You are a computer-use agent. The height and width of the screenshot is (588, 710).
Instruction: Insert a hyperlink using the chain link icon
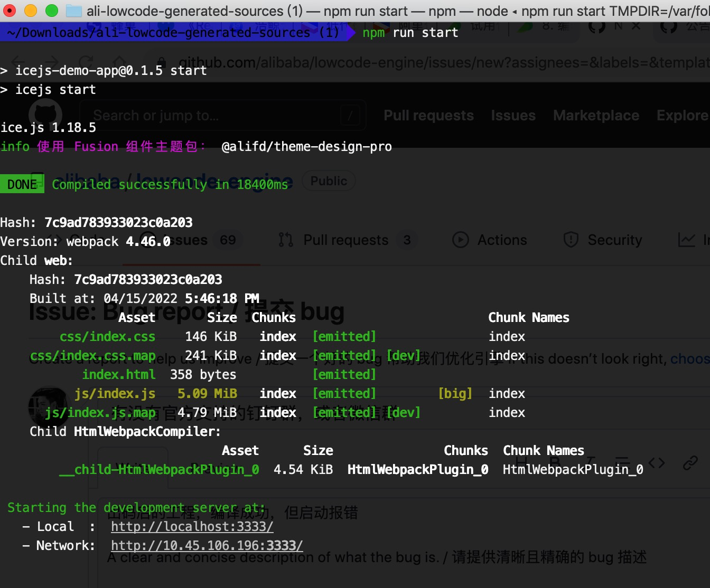click(690, 463)
